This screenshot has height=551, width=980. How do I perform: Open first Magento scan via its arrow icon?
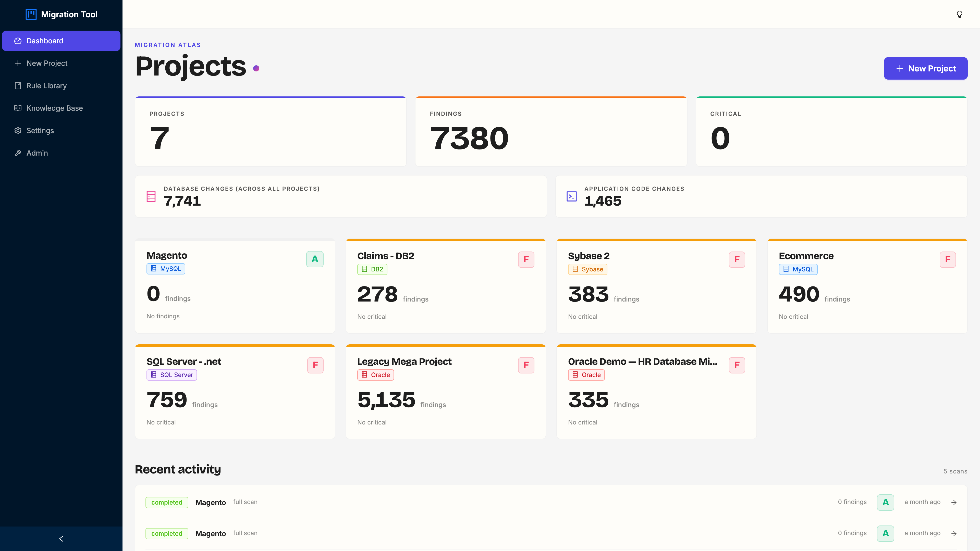(954, 502)
